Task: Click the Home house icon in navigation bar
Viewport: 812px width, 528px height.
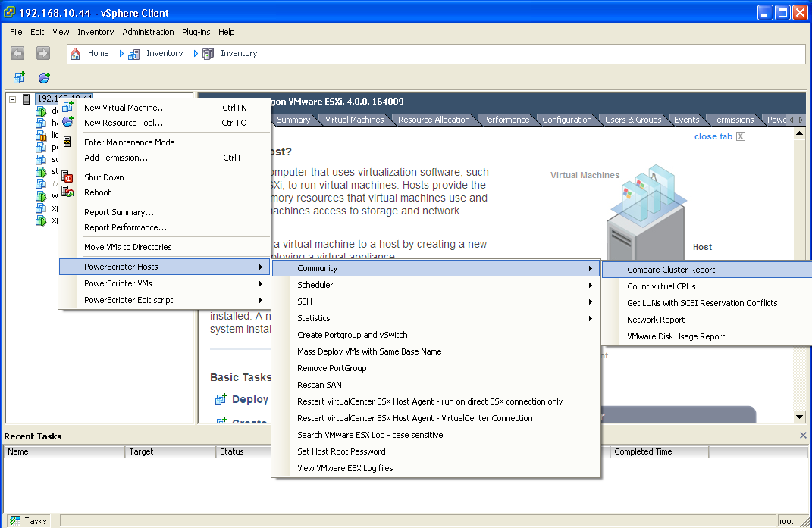Action: pos(76,53)
